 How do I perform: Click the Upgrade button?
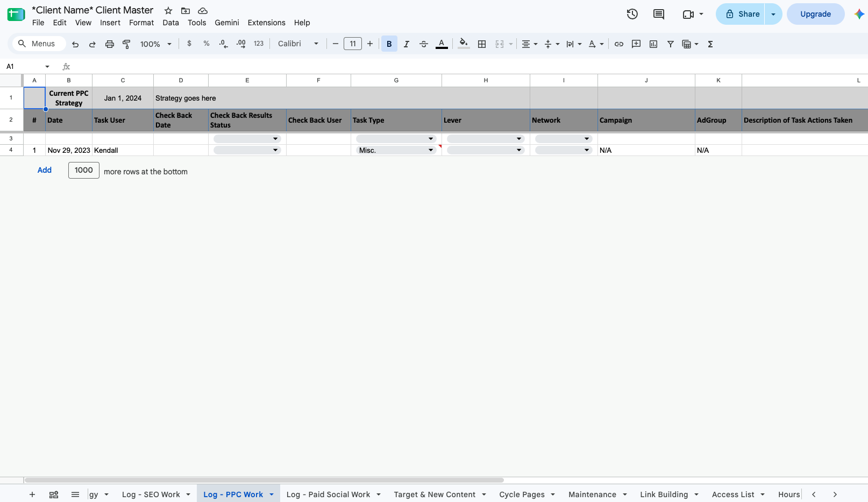815,14
